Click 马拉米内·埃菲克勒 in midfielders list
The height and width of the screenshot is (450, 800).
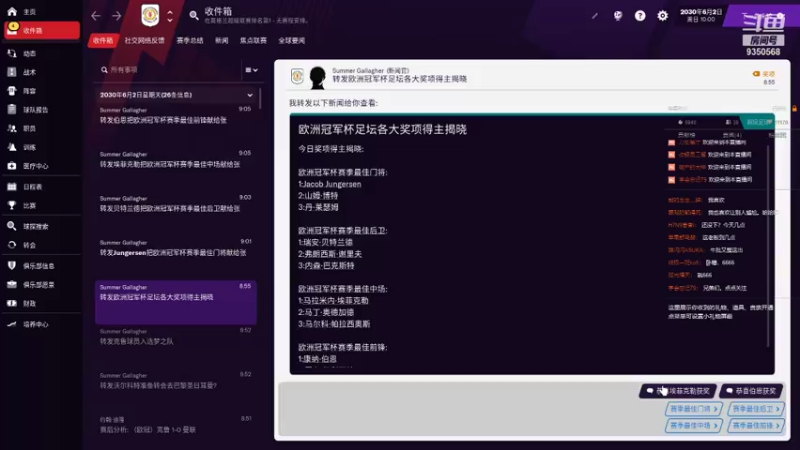(x=336, y=301)
